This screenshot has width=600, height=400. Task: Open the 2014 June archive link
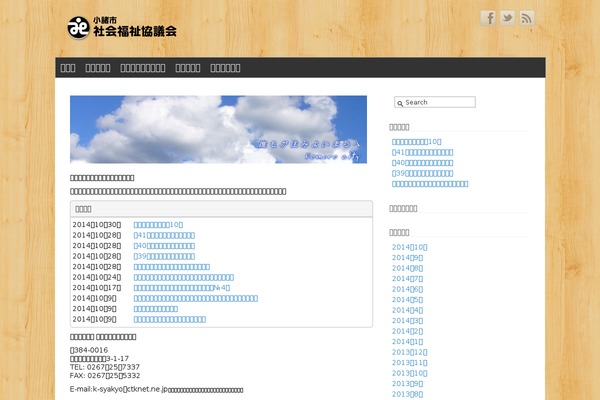pyautogui.click(x=408, y=289)
